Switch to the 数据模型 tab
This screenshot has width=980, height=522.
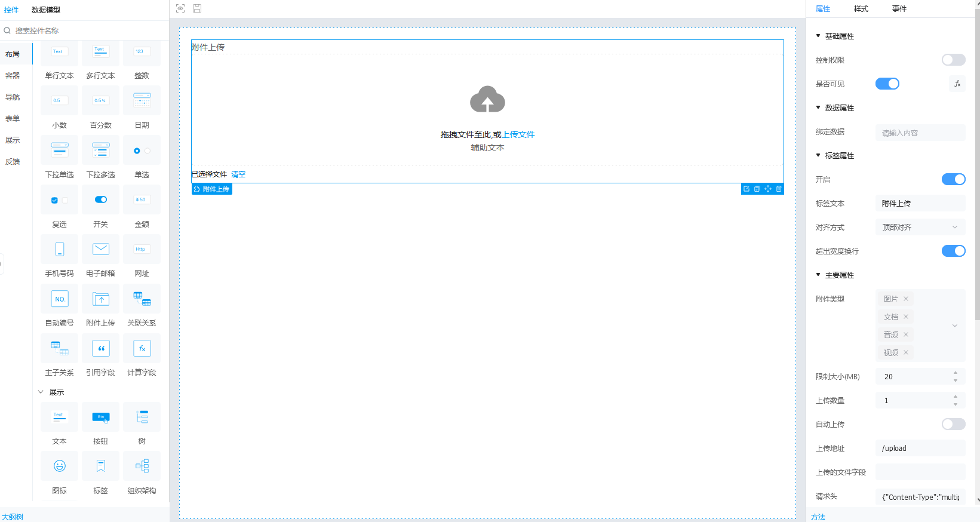[46, 10]
